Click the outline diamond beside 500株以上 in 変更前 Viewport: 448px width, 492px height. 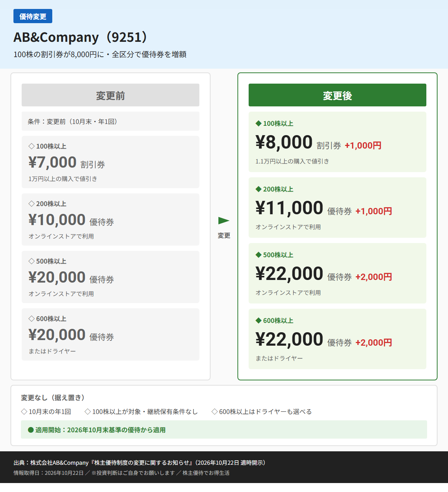32,261
